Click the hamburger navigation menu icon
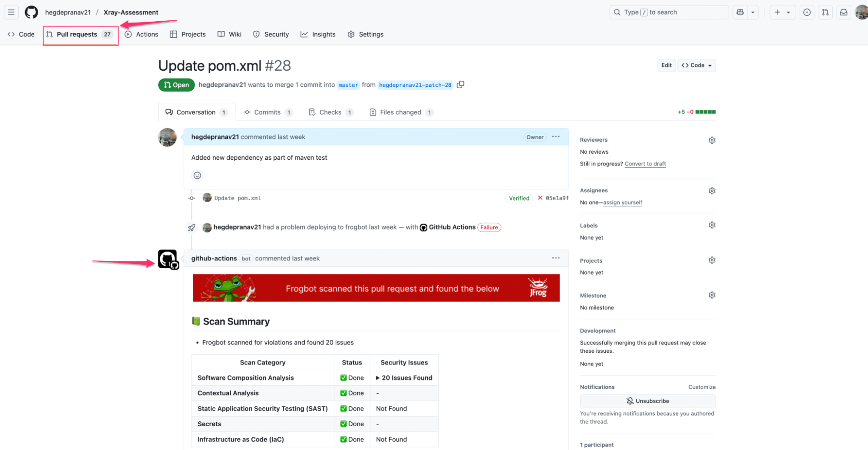This screenshot has height=450, width=868. 11,12
